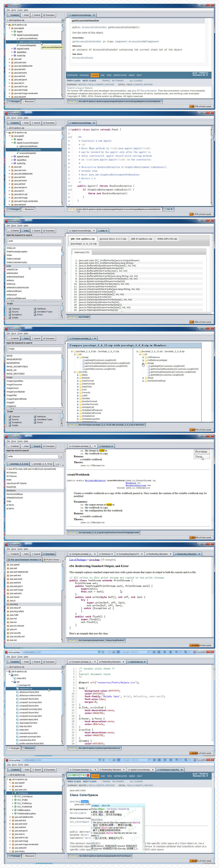Select the jdk-7u6-apidocs.zip results tab
Viewport: 219px width, 868px height.
coord(83,239)
